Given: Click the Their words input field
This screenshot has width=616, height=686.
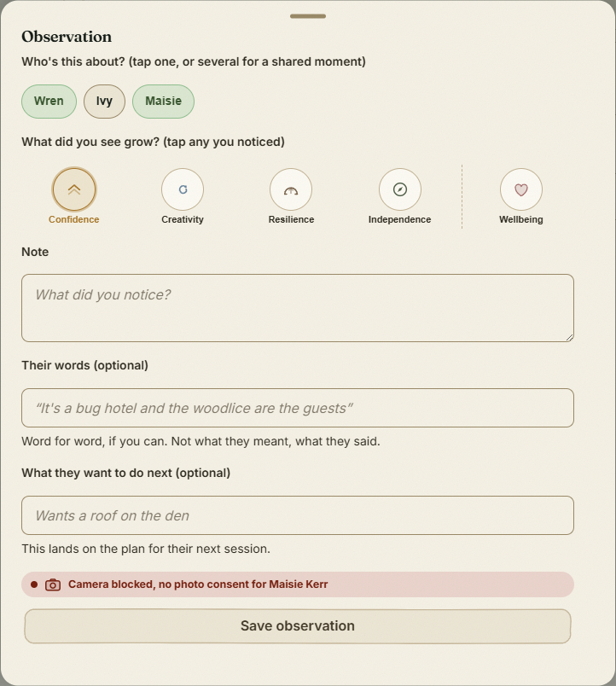Looking at the screenshot, I should [298, 408].
